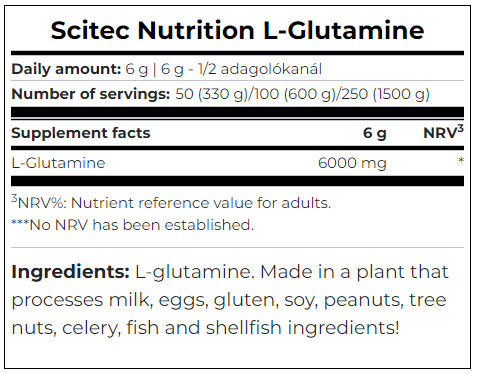This screenshot has width=477, height=374.
Task: Click the 250 (1500 g) serving value
Action: tap(384, 94)
